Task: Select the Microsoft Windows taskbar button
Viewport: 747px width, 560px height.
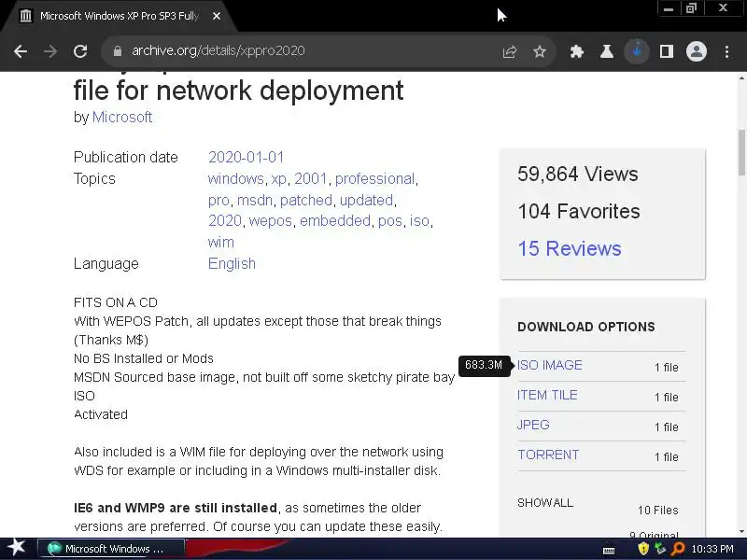Action: click(x=110, y=549)
